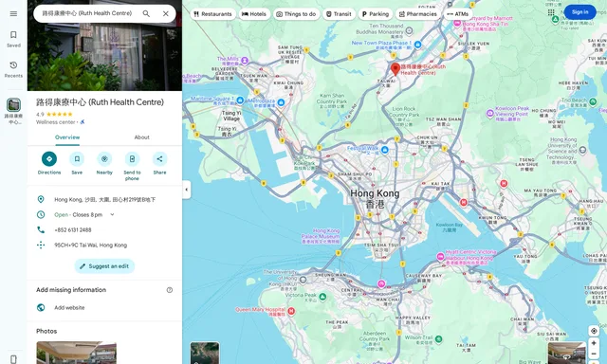Filter map by Transit chip

(339, 14)
